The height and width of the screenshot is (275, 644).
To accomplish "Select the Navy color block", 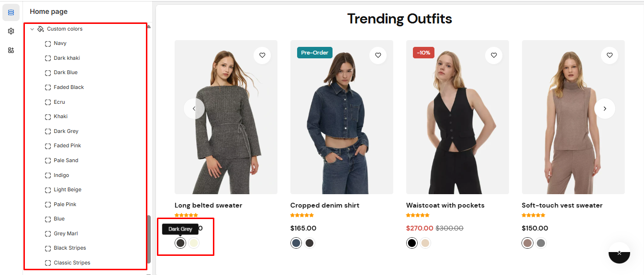I will [x=60, y=44].
